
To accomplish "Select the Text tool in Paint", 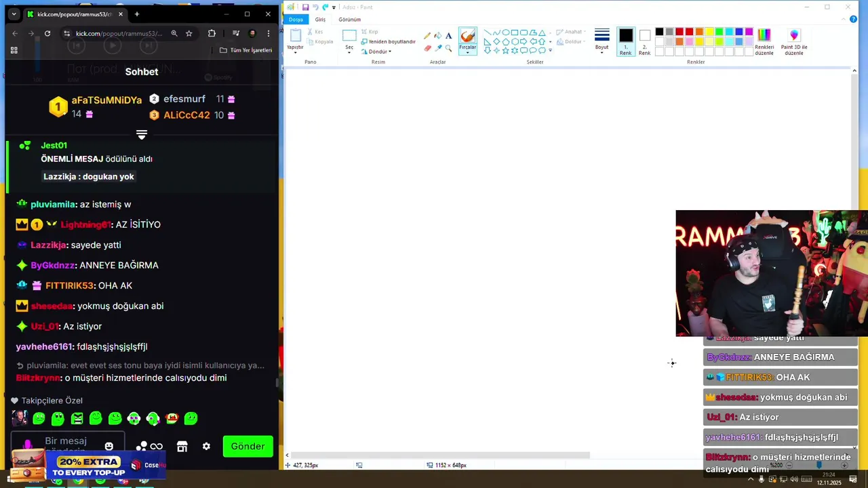I will tap(448, 36).
